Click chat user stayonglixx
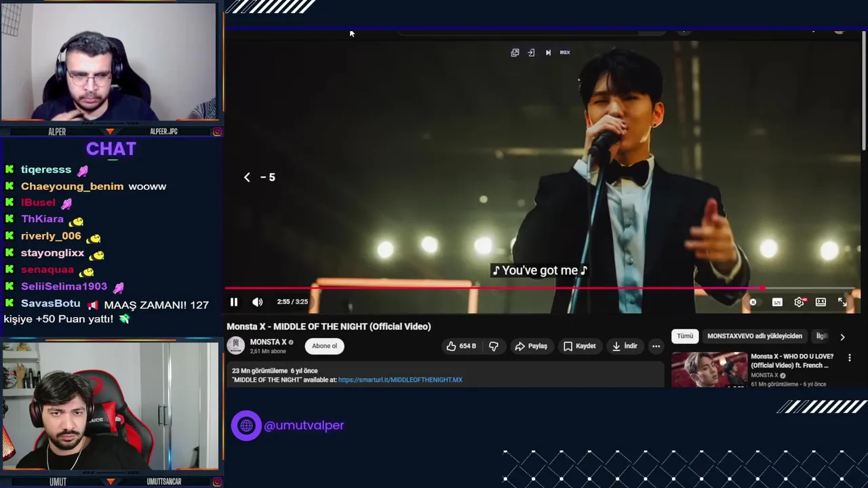 click(x=52, y=253)
